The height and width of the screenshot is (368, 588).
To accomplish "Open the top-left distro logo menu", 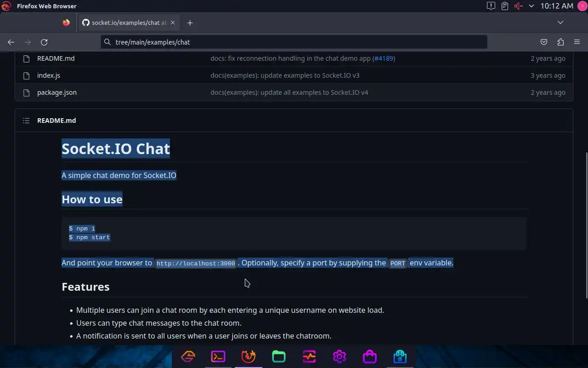I will [x=6, y=6].
